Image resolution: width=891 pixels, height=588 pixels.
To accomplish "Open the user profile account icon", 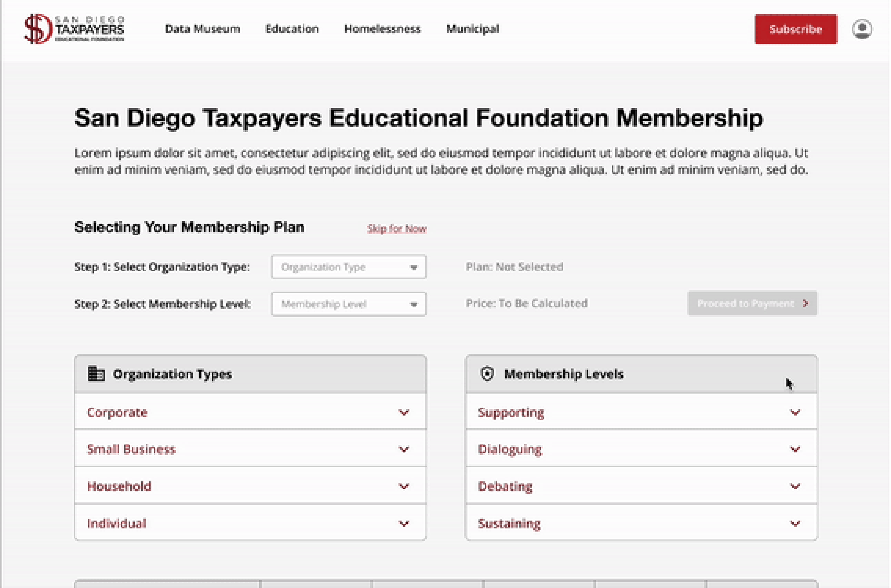I will tap(862, 29).
